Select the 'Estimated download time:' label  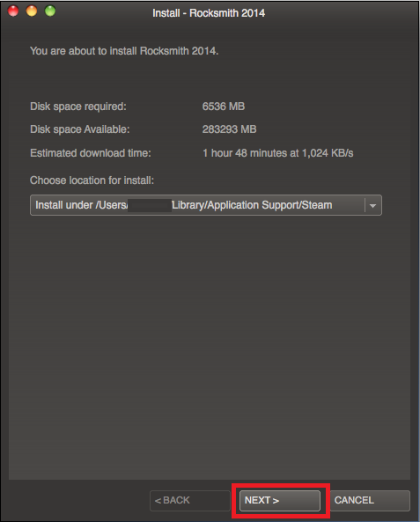(x=91, y=153)
